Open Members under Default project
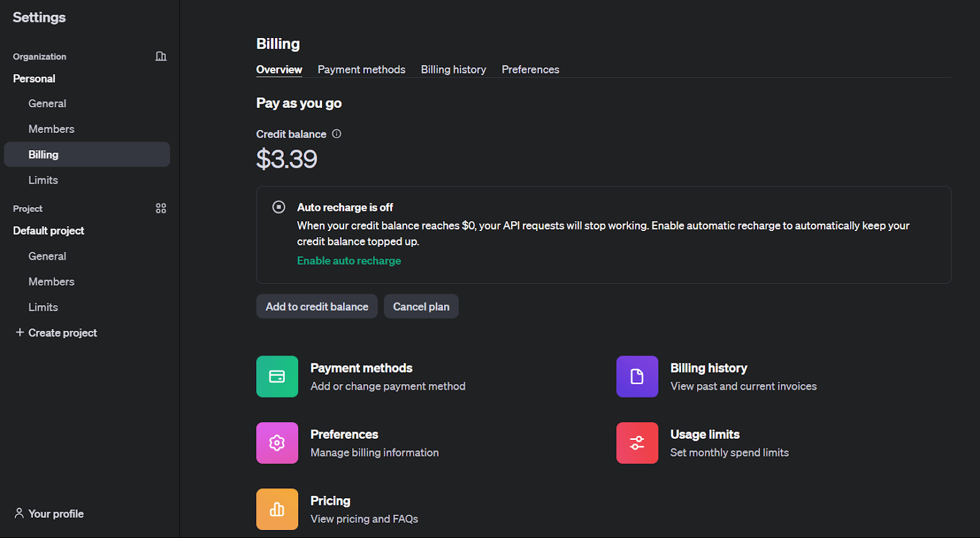This screenshot has width=980, height=538. (51, 282)
